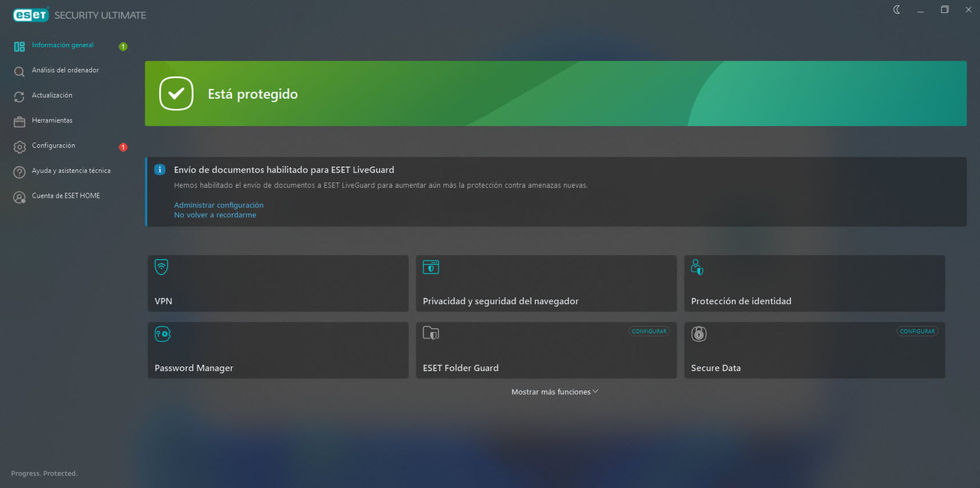This screenshot has width=980, height=488.
Task: Open Configuración section
Action: click(54, 146)
